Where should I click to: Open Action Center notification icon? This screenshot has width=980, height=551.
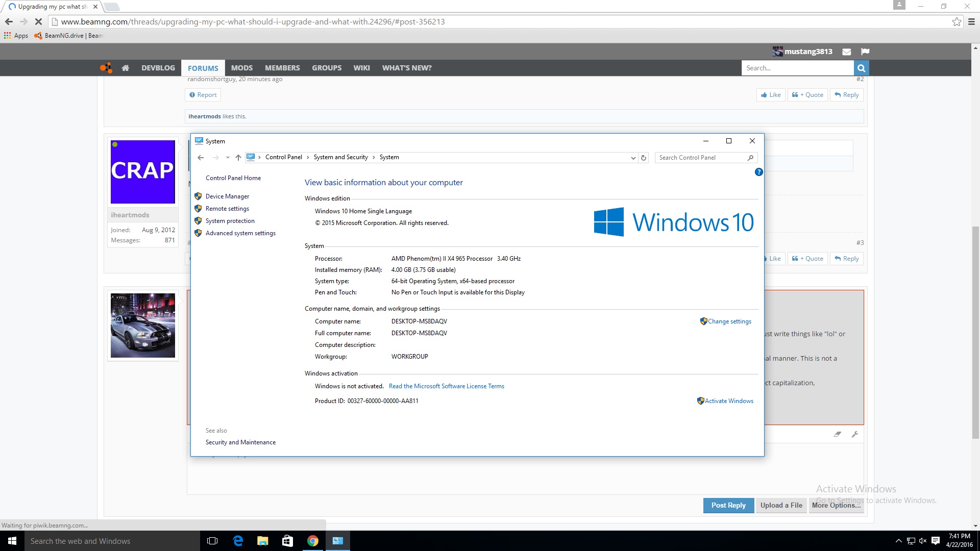point(936,541)
